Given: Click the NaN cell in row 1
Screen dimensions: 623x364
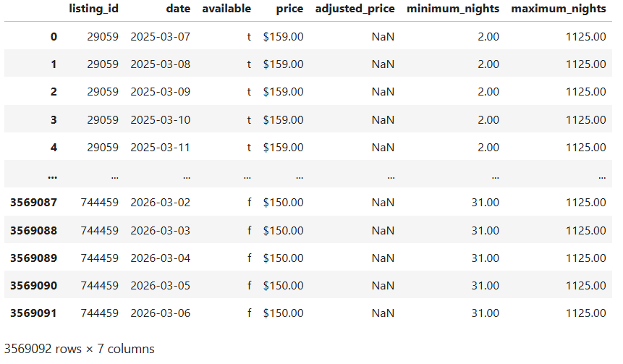Looking at the screenshot, I should tap(383, 64).
